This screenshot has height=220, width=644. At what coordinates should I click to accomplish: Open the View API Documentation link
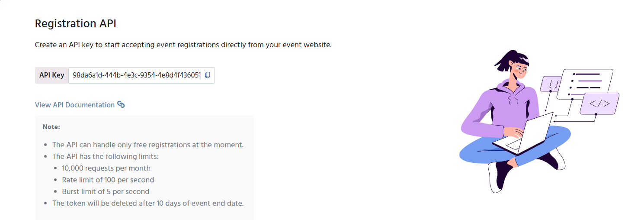75,105
